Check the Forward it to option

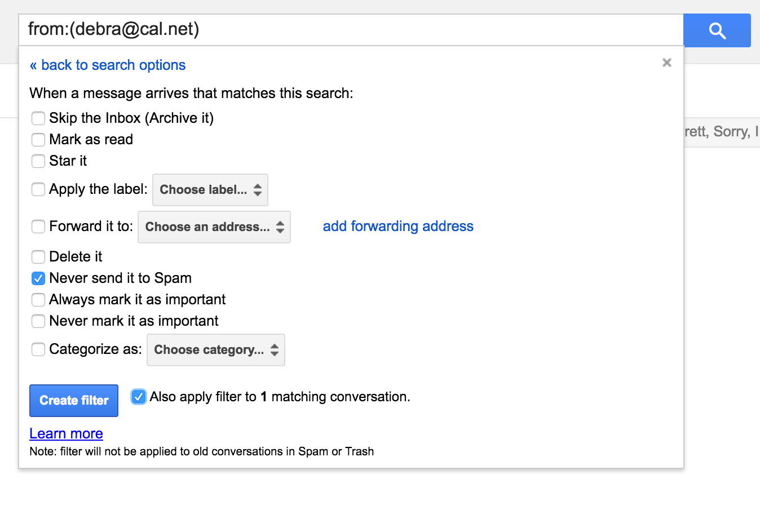point(38,227)
